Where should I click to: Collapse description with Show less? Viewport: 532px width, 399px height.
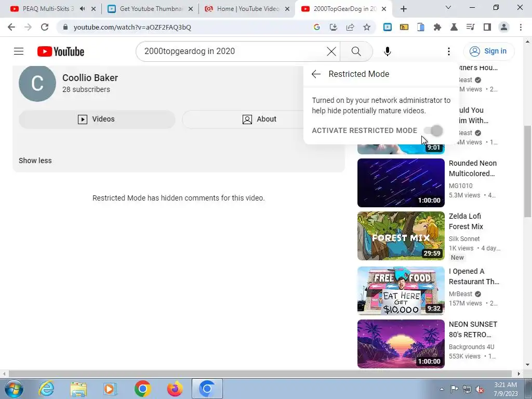pyautogui.click(x=35, y=161)
